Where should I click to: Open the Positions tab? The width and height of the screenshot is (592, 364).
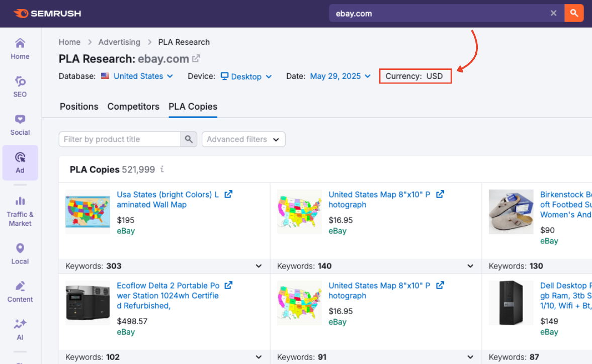point(79,107)
